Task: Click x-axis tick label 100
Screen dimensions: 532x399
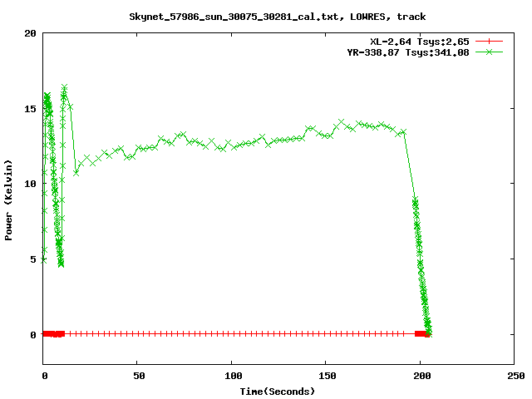Action: coord(234,376)
